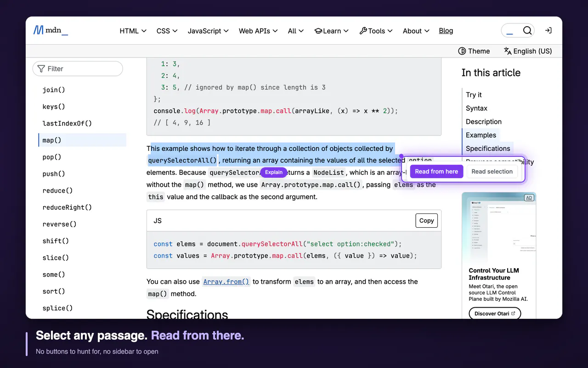Click the Otari ad thumbnail image

pos(499,228)
